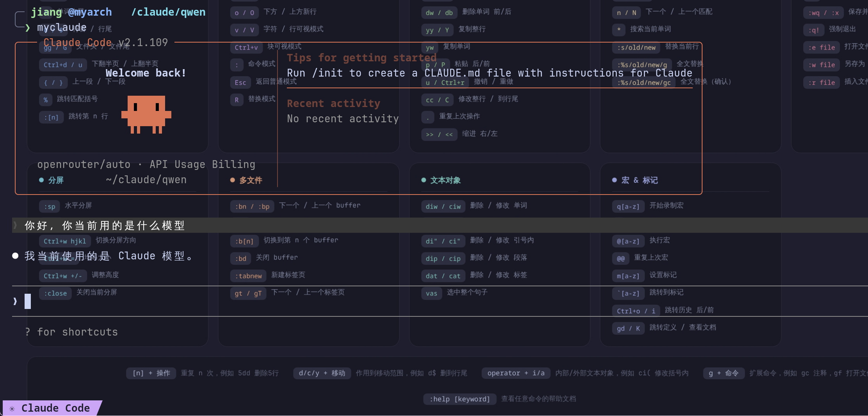Click the ":sp" key in background cheat sheet

point(50,206)
